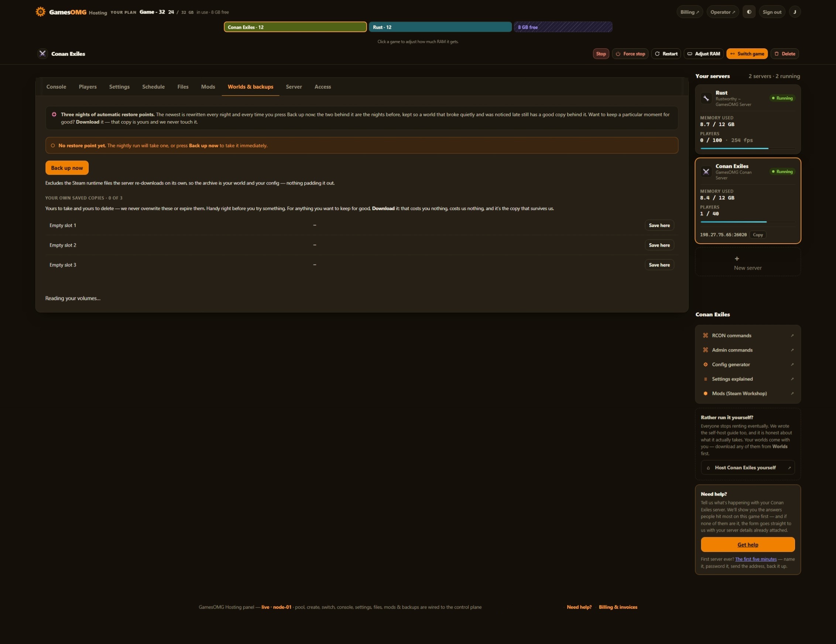This screenshot has width=836, height=644.
Task: Open RCON commands link
Action: pyautogui.click(x=748, y=335)
